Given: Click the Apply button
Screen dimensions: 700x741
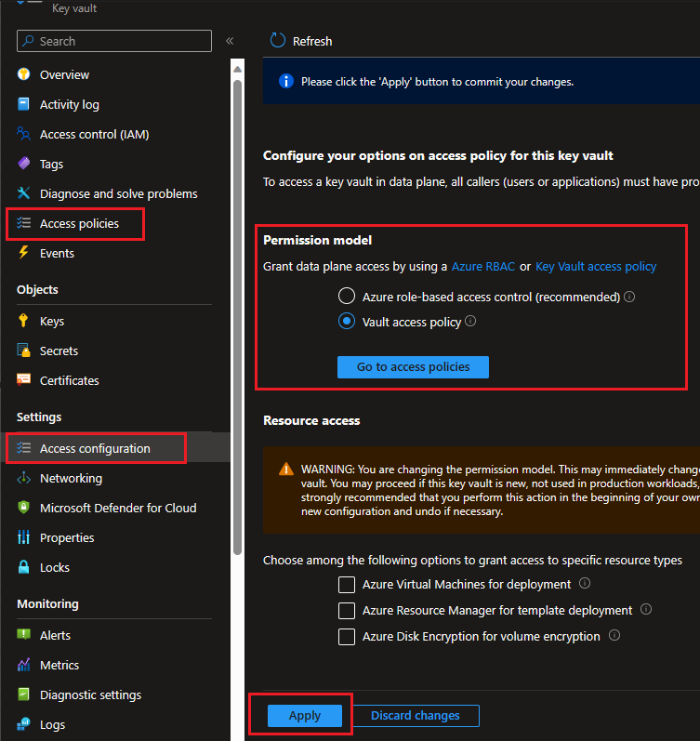Looking at the screenshot, I should click(305, 716).
